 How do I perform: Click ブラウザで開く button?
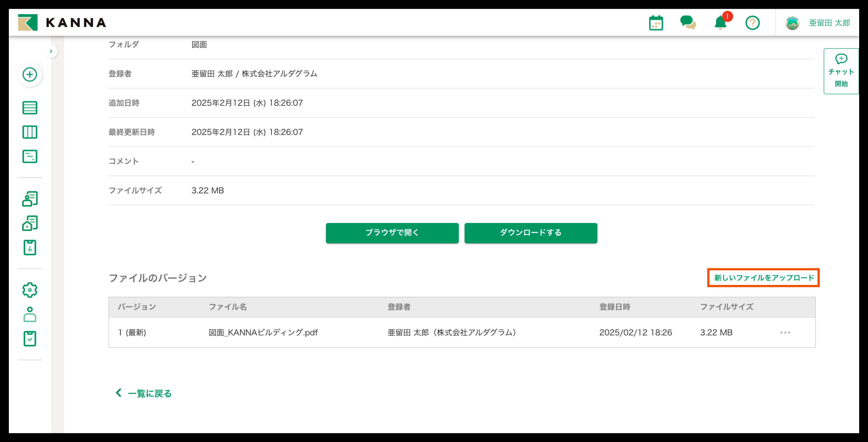392,233
